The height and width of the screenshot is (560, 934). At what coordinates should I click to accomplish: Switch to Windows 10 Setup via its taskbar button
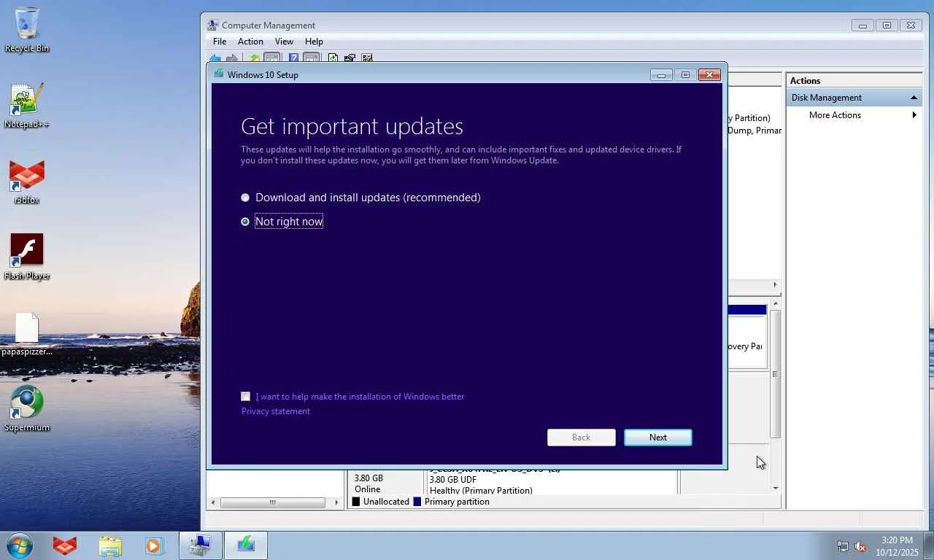246,545
